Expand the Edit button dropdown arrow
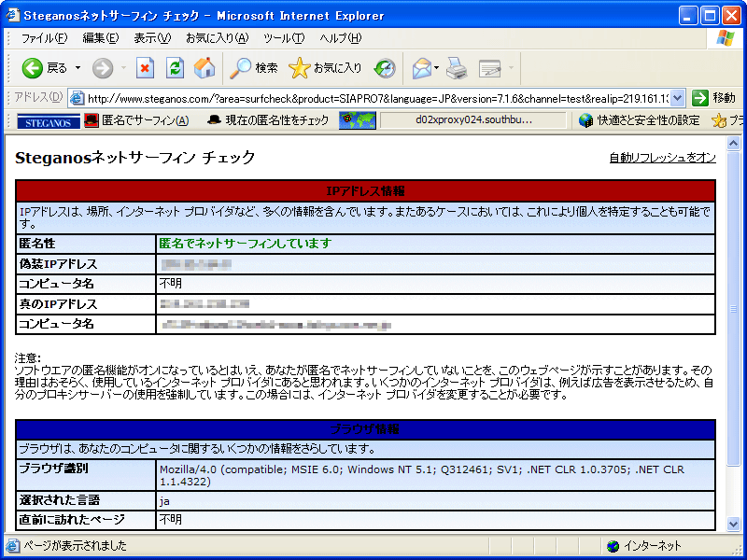This screenshot has height=560, width=747. coord(511,68)
